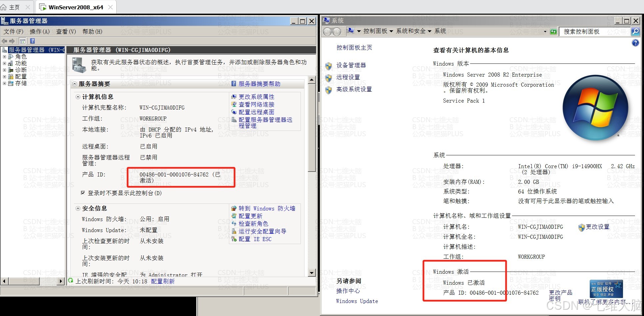Click the icon beside 查看网络连接
The width and height of the screenshot is (644, 316).
tap(234, 105)
